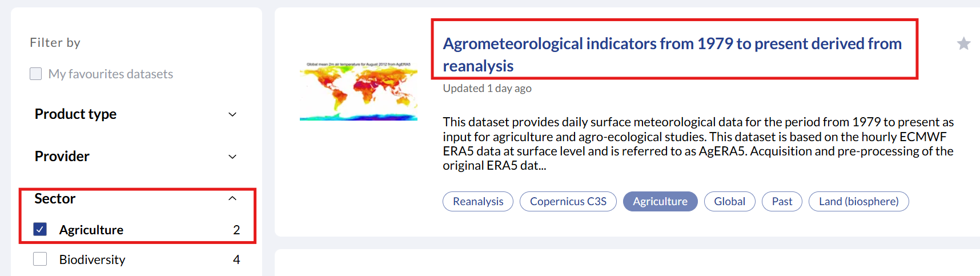Check the Biodiversity sector checkbox
Screen dimensions: 980x276
tap(40, 259)
